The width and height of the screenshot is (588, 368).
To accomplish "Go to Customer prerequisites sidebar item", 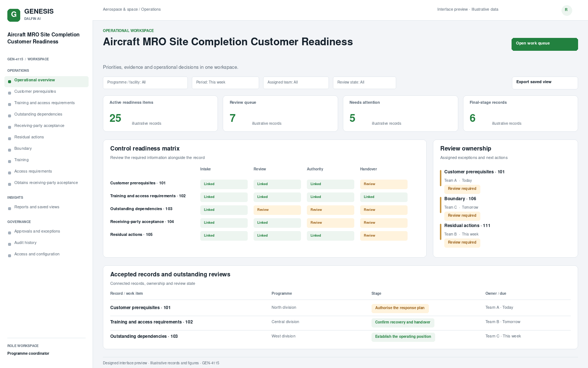I will tap(46, 92).
